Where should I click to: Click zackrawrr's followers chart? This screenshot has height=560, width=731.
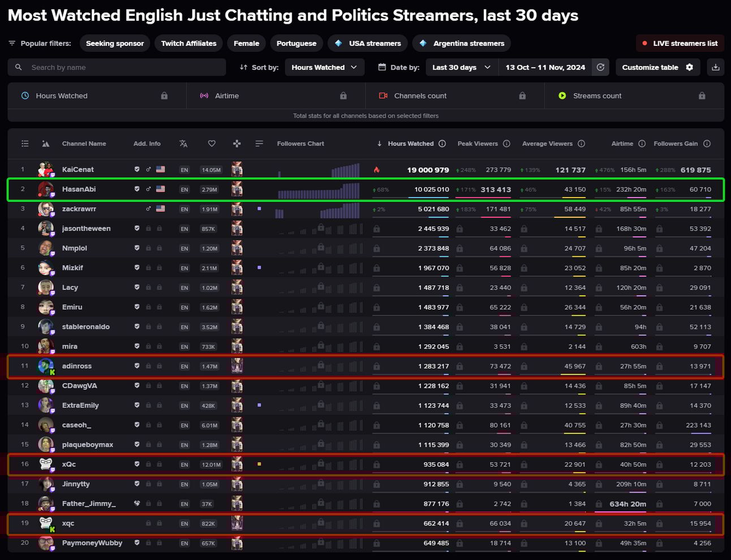pos(319,209)
